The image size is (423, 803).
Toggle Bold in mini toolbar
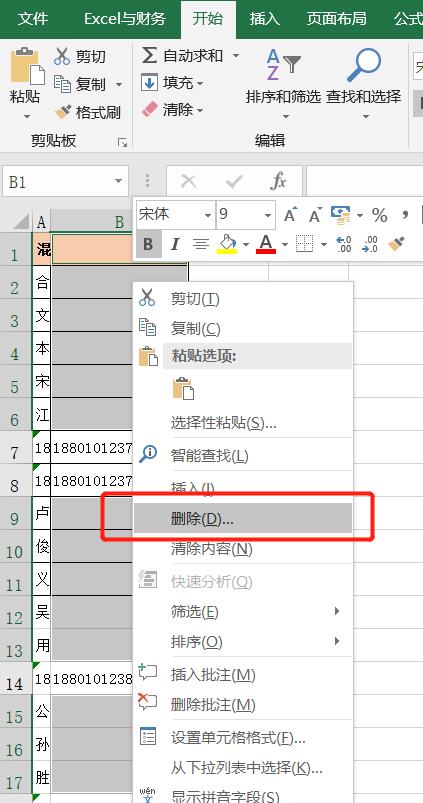click(x=148, y=244)
